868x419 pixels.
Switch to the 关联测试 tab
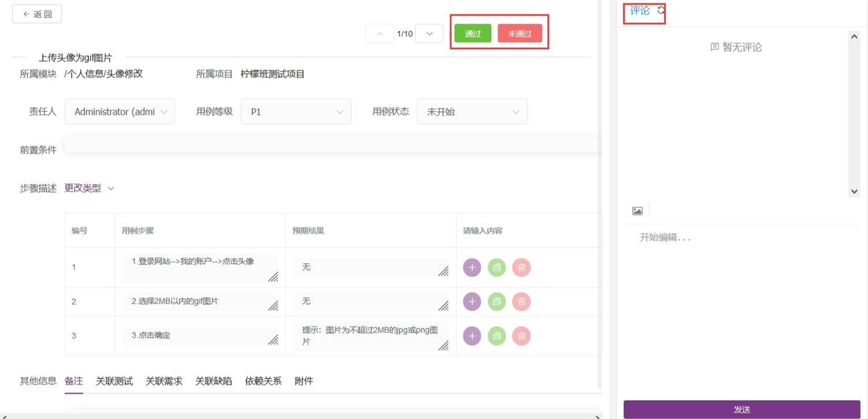(114, 381)
